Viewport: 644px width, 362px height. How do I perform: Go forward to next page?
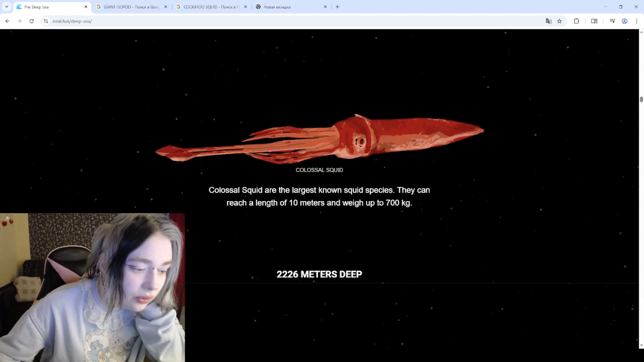pos(19,21)
